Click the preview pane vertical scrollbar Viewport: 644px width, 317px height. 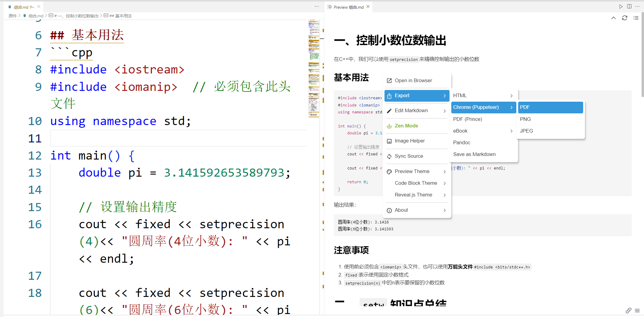[x=642, y=55]
